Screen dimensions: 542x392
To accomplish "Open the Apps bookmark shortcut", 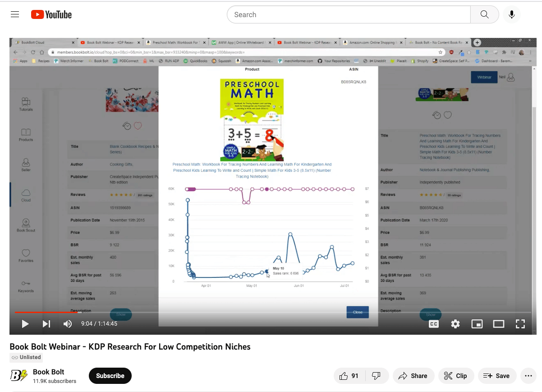I will click(21, 61).
